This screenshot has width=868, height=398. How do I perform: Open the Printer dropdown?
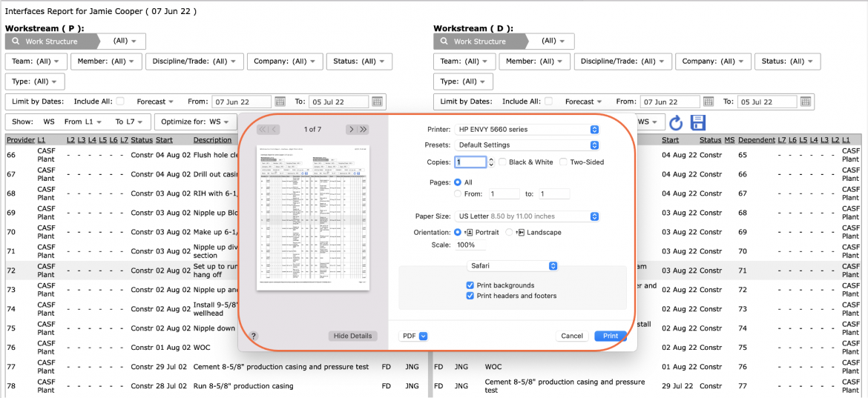(x=527, y=130)
